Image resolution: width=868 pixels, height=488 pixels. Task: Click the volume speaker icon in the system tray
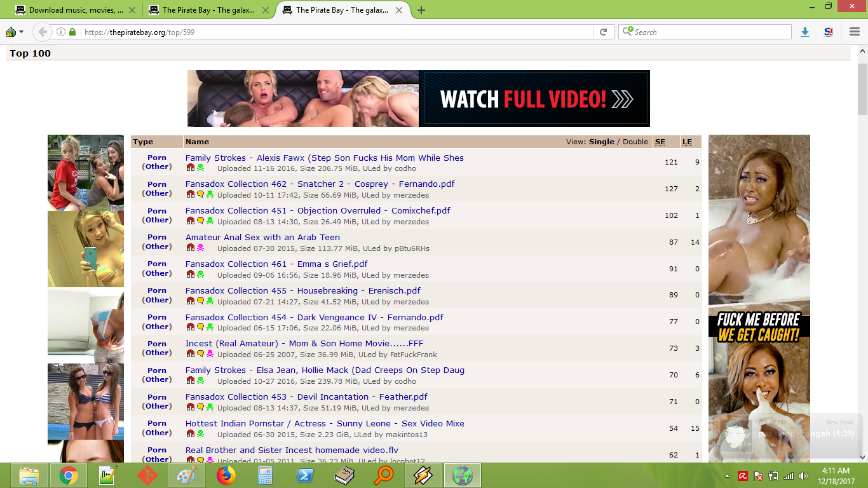pyautogui.click(x=804, y=476)
